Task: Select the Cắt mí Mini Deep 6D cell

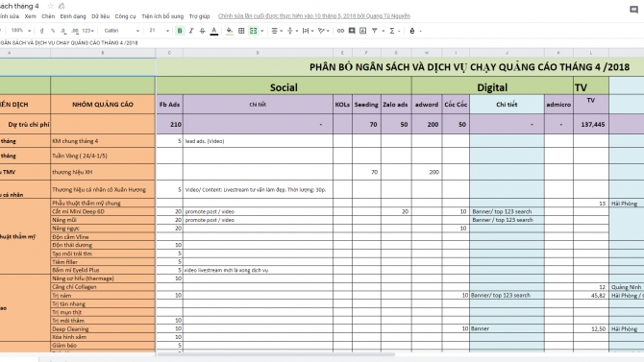Action: pos(103,211)
